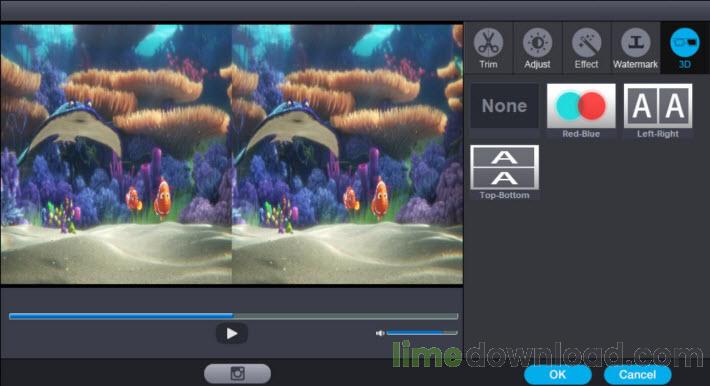Click the video progress seek bar
This screenshot has width=710, height=386.
[x=234, y=316]
